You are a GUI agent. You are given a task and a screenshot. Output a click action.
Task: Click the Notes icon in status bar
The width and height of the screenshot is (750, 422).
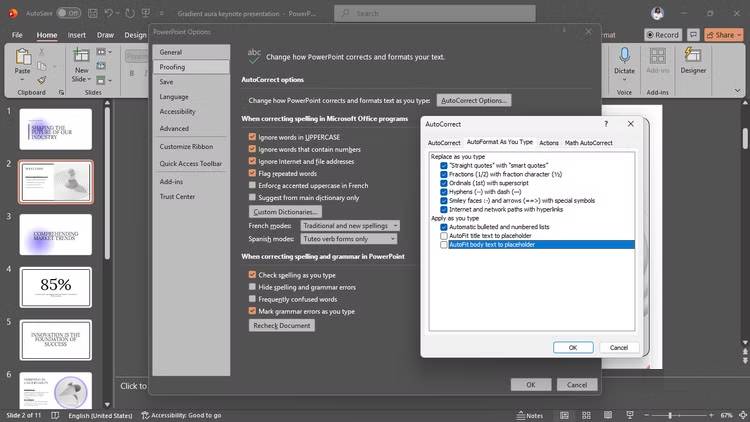pos(531,415)
